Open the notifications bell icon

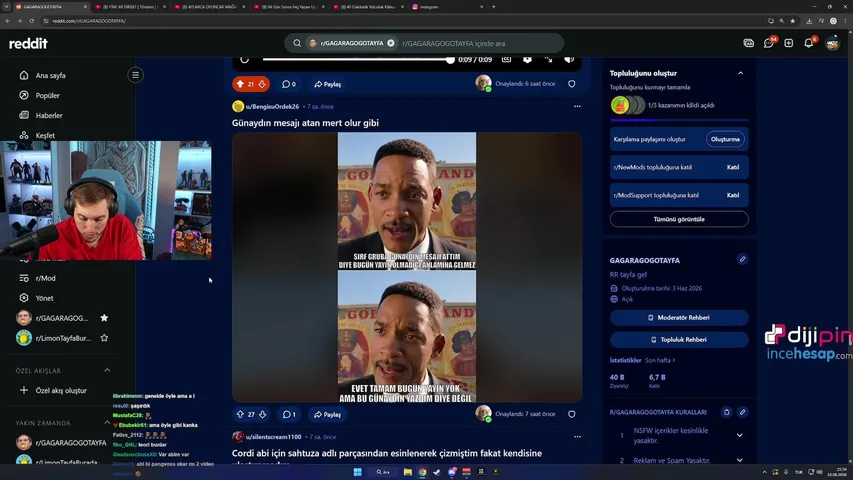coord(809,43)
